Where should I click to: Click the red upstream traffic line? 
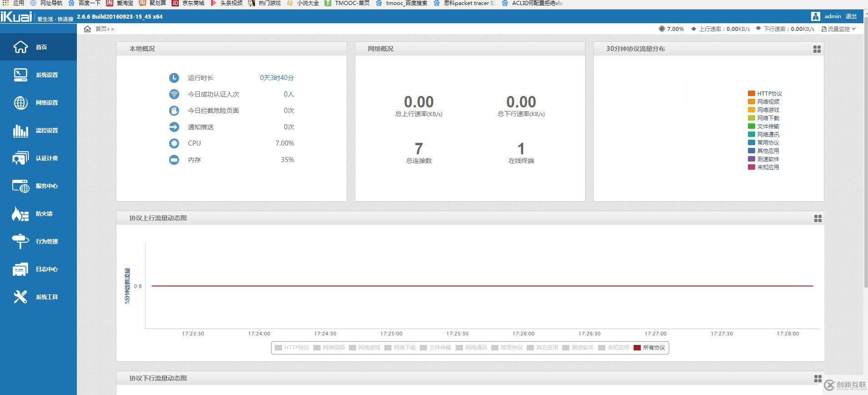(482, 286)
